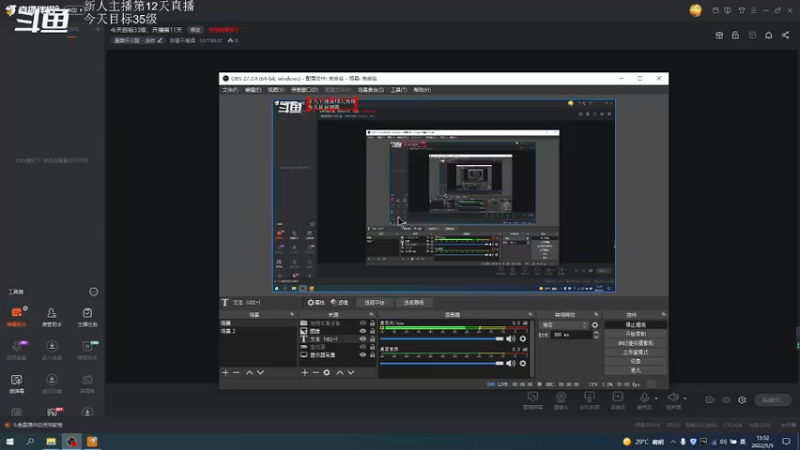
Task: Toggle lock on 图像 source
Action: (372, 331)
